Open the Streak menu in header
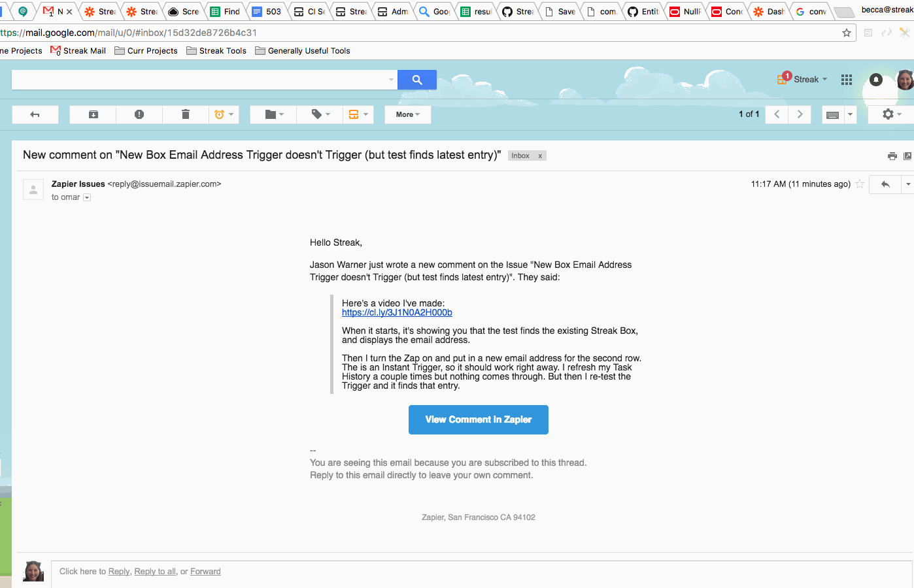The image size is (914, 588). click(802, 79)
